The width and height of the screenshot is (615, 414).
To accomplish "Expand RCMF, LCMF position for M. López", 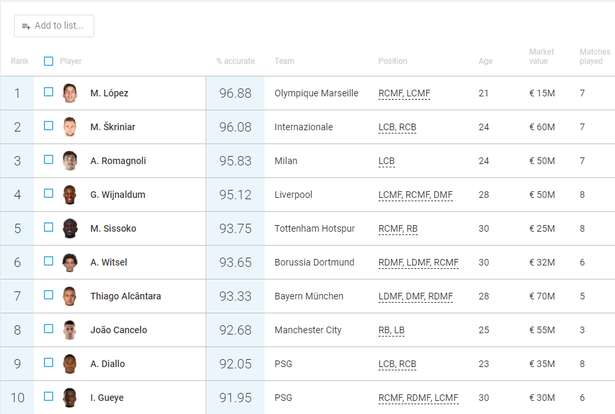I will pyautogui.click(x=406, y=93).
